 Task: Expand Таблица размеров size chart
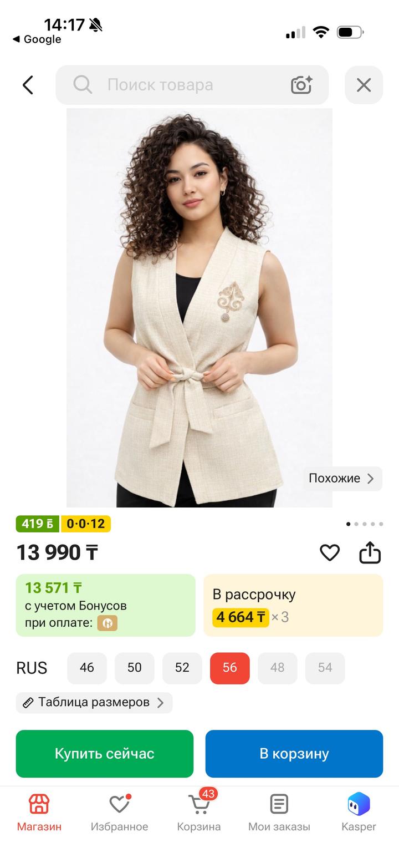tap(94, 703)
